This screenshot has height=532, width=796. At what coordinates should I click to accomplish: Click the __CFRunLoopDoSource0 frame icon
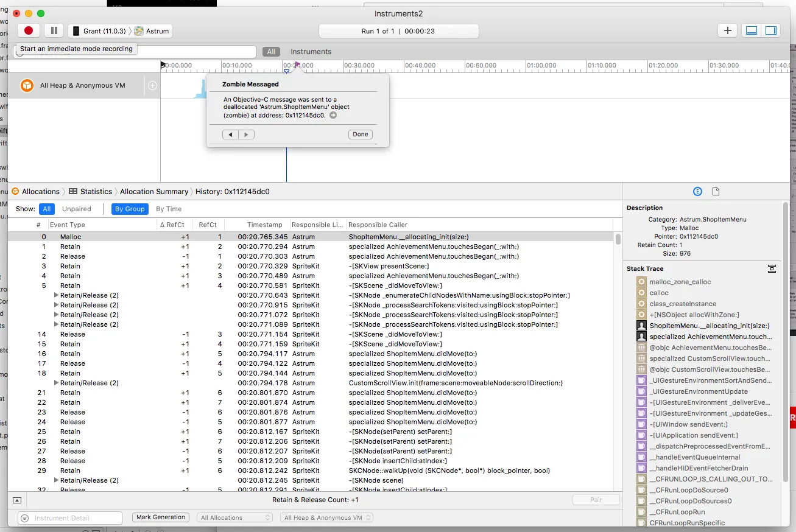coord(641,490)
